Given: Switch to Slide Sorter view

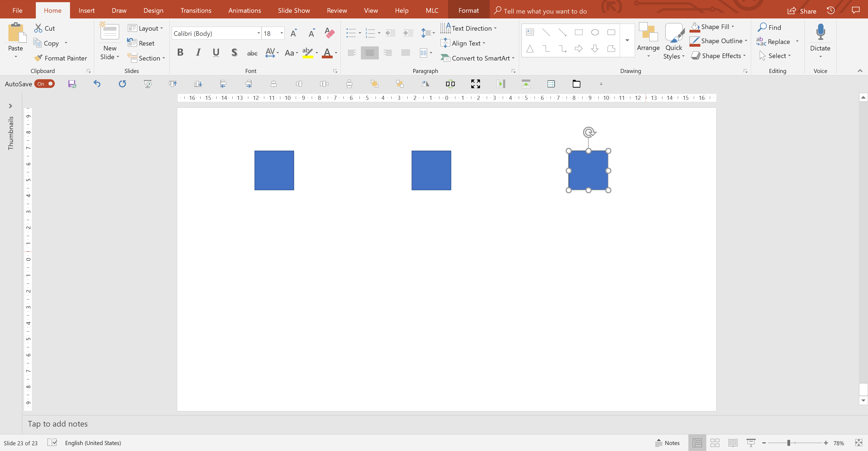Looking at the screenshot, I should [x=715, y=443].
